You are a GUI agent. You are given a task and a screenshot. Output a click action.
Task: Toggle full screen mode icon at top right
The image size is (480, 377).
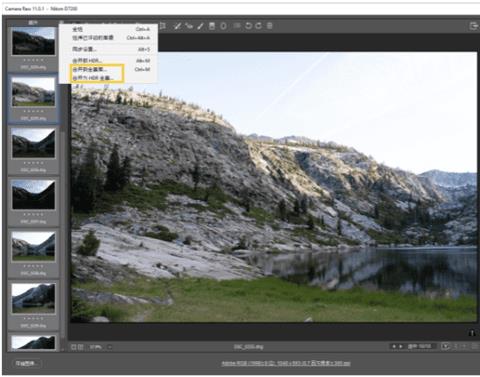(474, 26)
